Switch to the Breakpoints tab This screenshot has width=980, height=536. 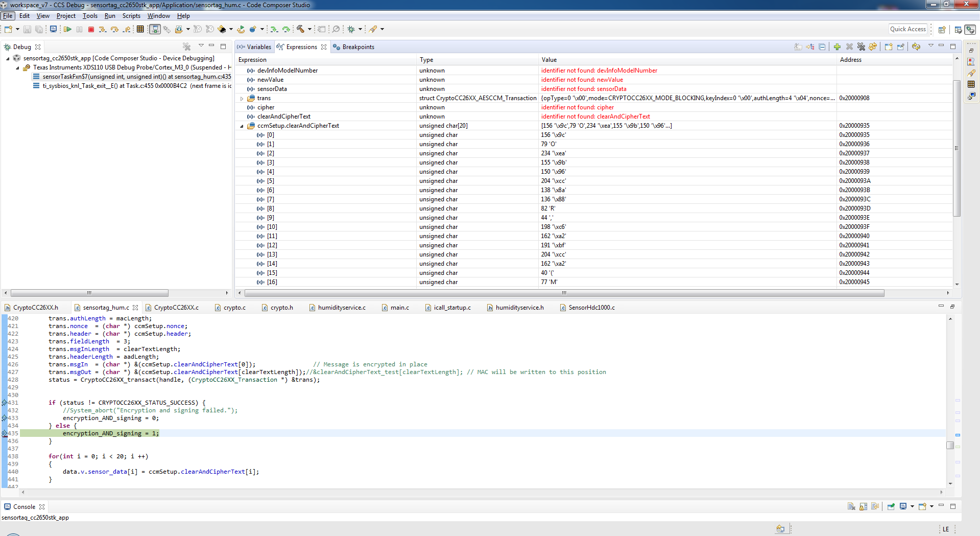(x=358, y=47)
